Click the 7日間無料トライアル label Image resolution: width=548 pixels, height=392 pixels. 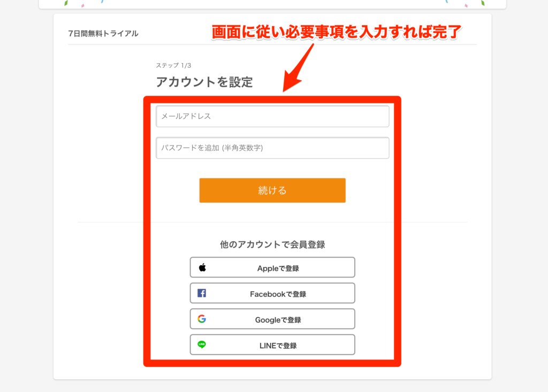[x=102, y=33]
